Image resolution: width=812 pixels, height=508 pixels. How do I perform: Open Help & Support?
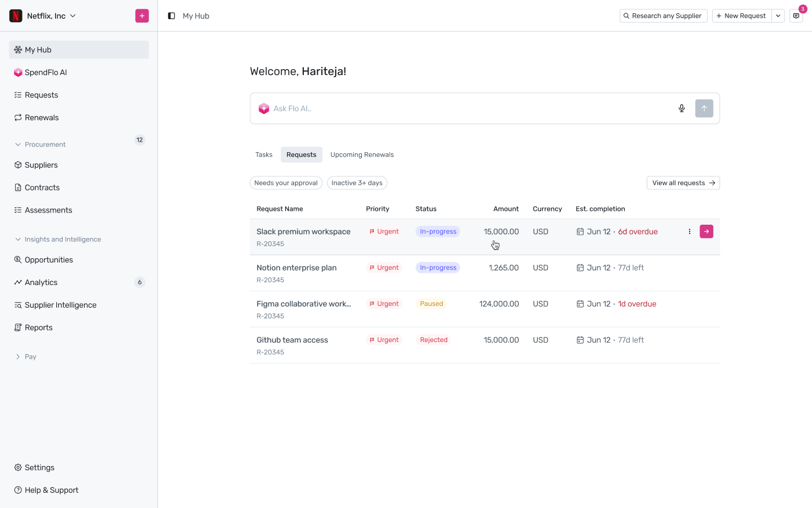click(79, 490)
